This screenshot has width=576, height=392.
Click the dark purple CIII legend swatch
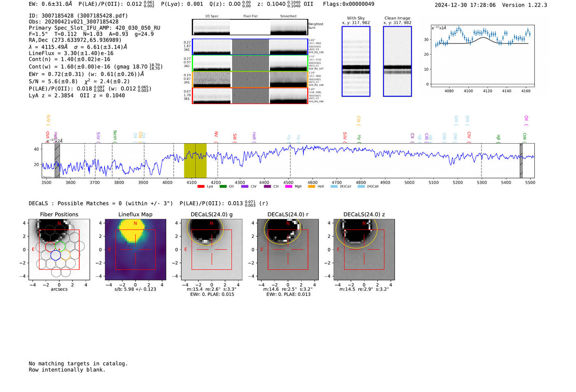(267, 186)
